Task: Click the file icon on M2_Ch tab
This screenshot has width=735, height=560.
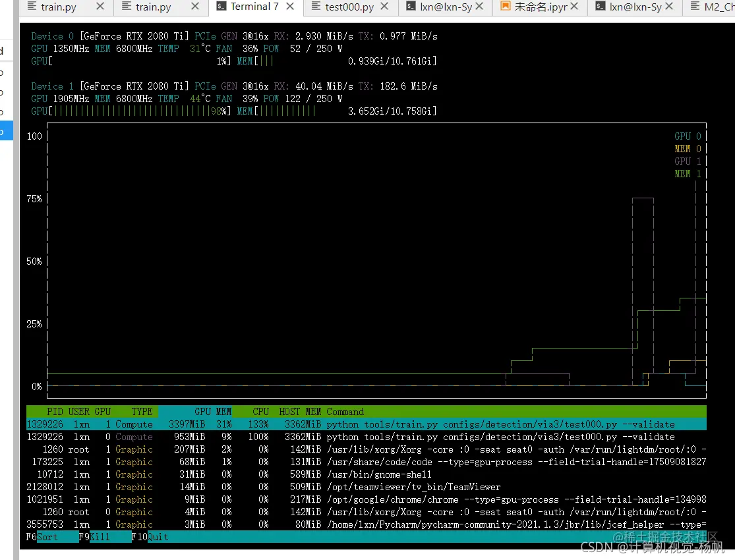Action: point(695,7)
